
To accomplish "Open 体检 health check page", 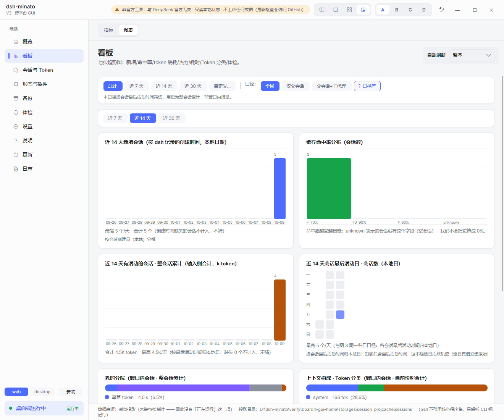I will click(44, 112).
